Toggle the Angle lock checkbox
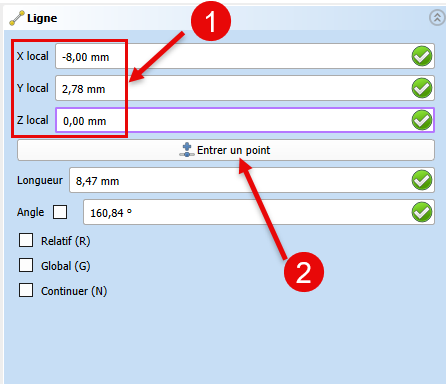Screen dimensions: 446x384 pyautogui.click(x=60, y=212)
